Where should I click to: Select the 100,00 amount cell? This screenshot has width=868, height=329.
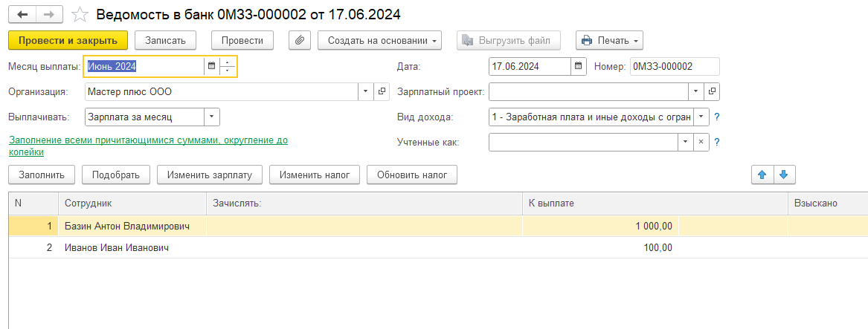click(x=601, y=248)
